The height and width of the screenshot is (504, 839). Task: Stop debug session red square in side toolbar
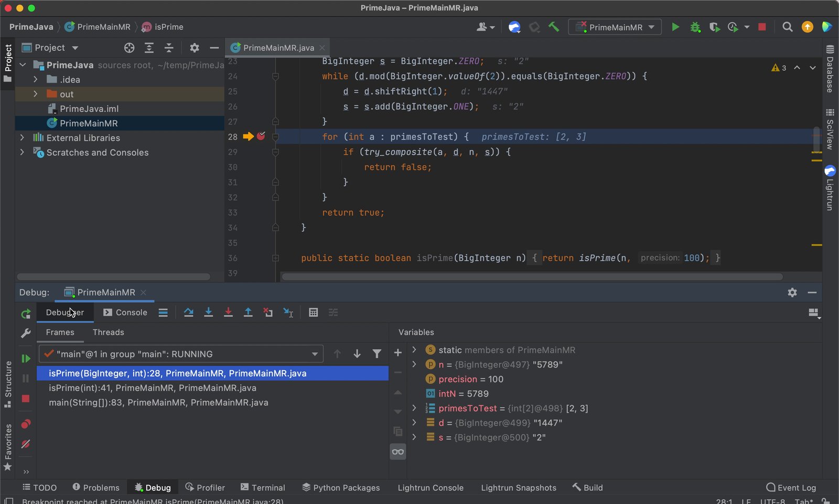26,399
